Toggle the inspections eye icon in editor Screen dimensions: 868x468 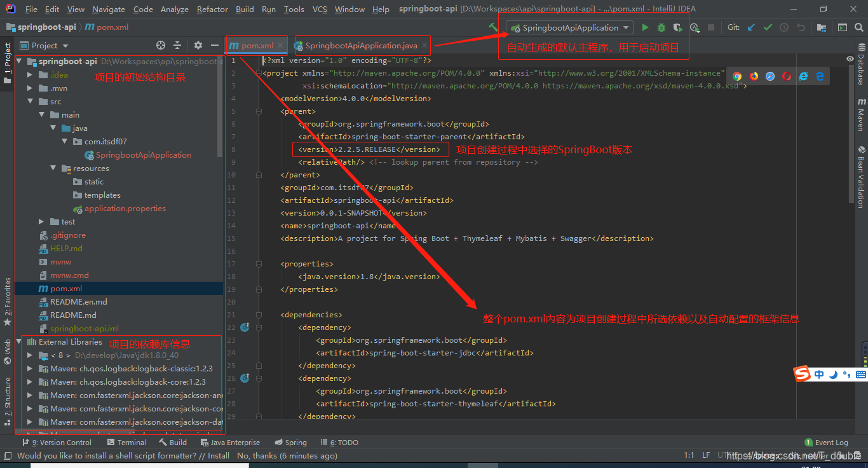(x=850, y=59)
